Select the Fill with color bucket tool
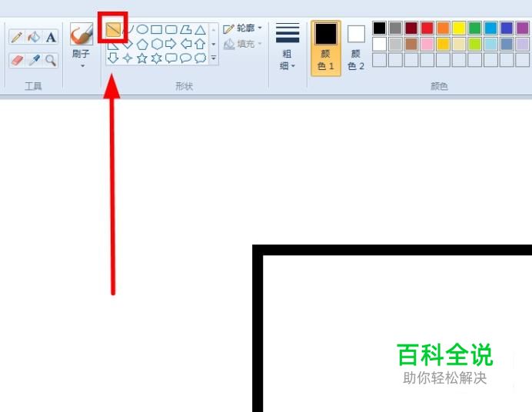Image resolution: width=532 pixels, height=412 pixels. click(34, 37)
